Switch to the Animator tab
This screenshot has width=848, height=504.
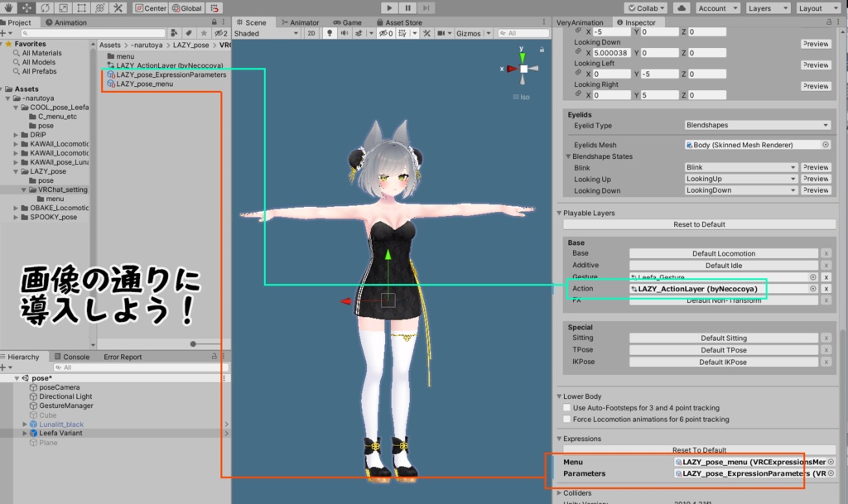coord(300,22)
